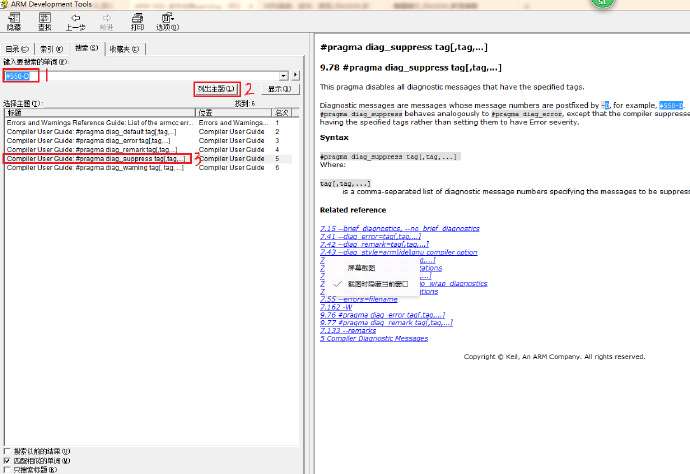Screen dimensions: 690x474
Task: Select result '#pragma diag_default tag[,tag,...]'
Action: (x=92, y=132)
